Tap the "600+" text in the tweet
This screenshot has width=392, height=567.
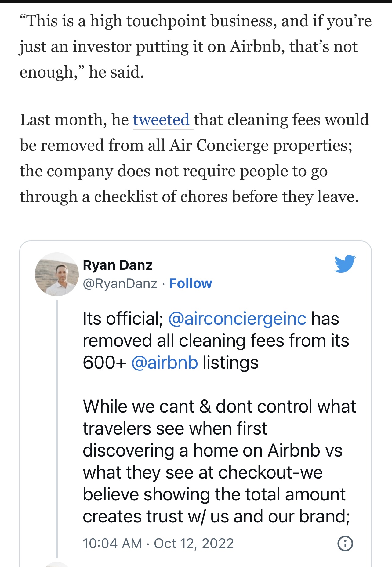pyautogui.click(x=104, y=363)
